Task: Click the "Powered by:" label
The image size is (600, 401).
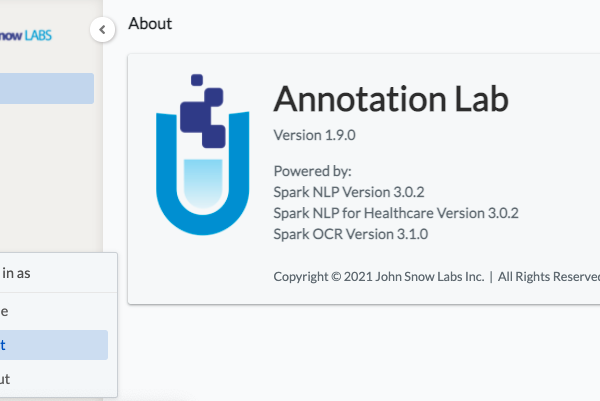Action: coord(312,171)
